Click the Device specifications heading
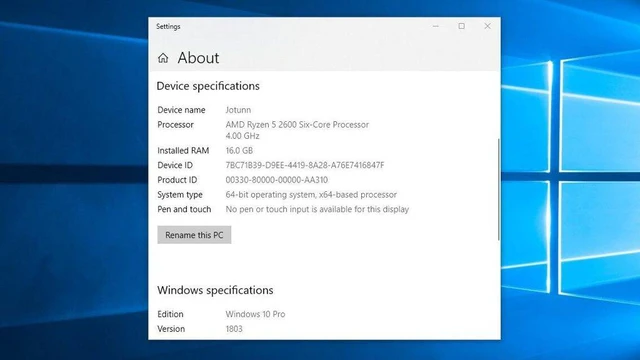The width and height of the screenshot is (640, 360). coord(208,86)
